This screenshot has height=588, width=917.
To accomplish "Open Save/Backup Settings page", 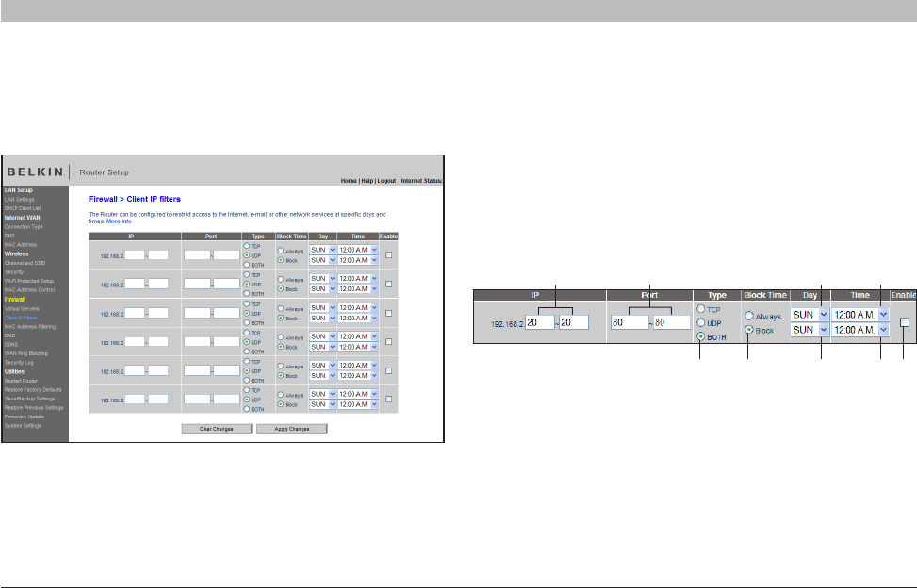I will (29, 400).
